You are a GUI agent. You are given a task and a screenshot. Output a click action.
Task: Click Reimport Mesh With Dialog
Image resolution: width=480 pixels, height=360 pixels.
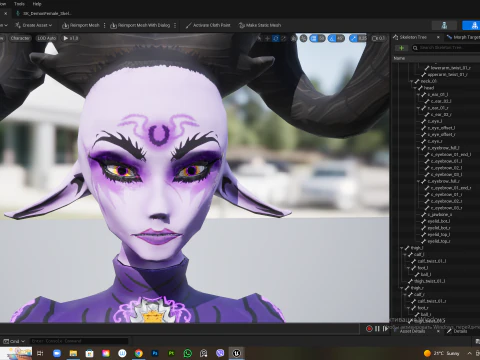pos(140,25)
